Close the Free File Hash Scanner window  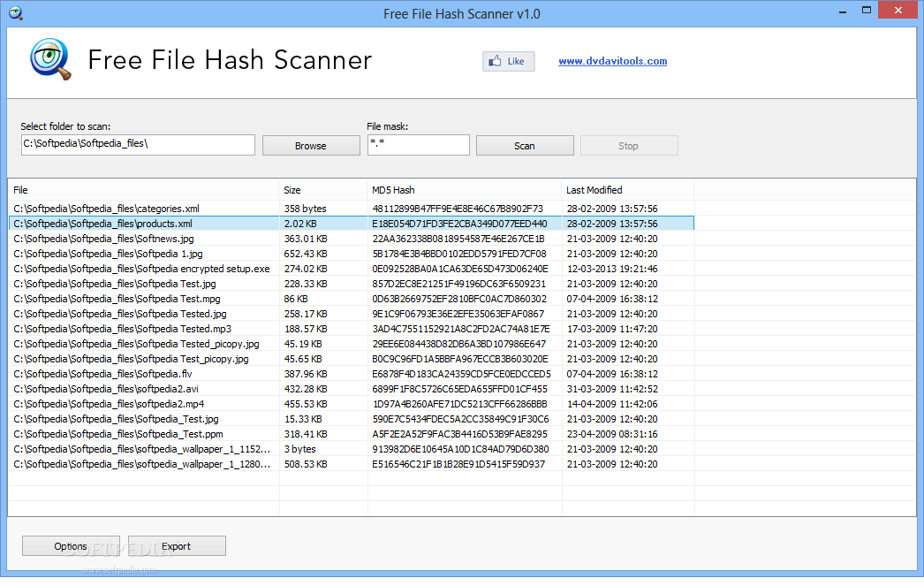898,10
